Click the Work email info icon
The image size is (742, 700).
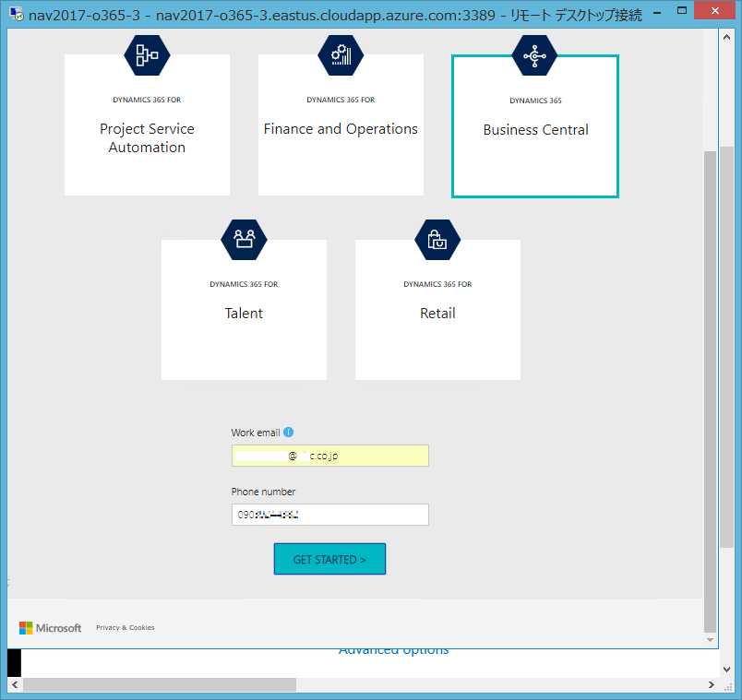[288, 433]
